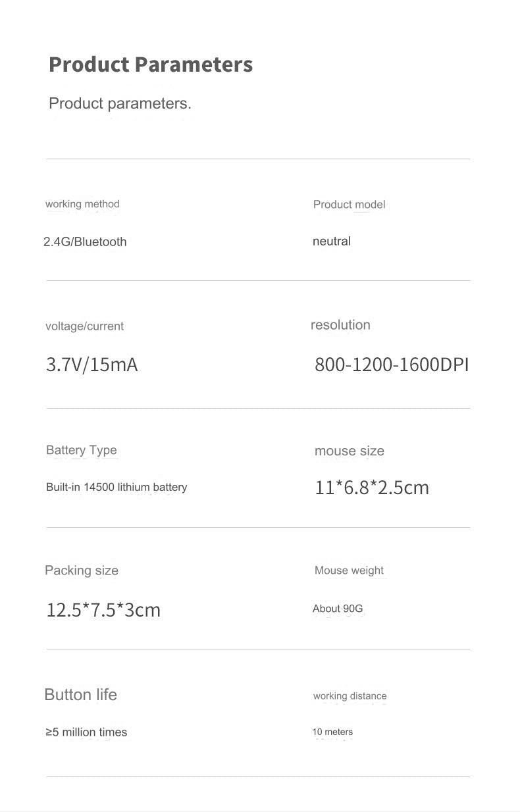The image size is (520, 812).
Task: Click the 11*6.8*2.5cm dimensions value
Action: pyautogui.click(x=372, y=488)
